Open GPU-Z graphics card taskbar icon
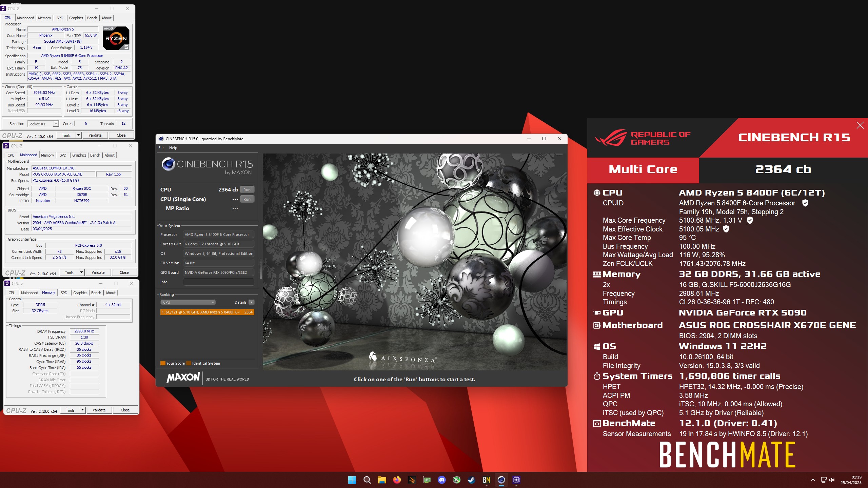868x488 pixels. coord(427,480)
